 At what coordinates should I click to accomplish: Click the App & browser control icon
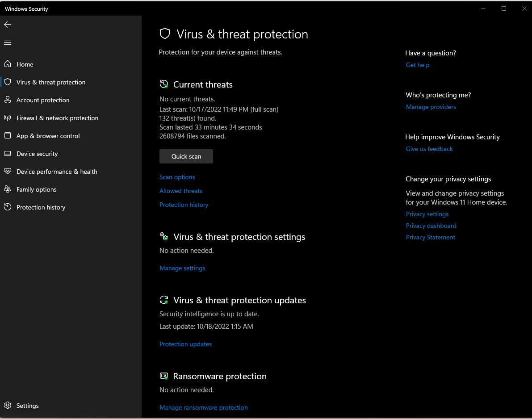[x=8, y=136]
